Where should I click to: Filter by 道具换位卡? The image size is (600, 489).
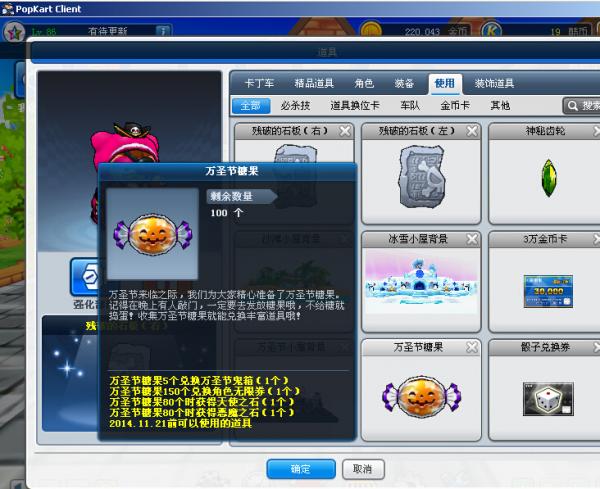click(x=355, y=106)
